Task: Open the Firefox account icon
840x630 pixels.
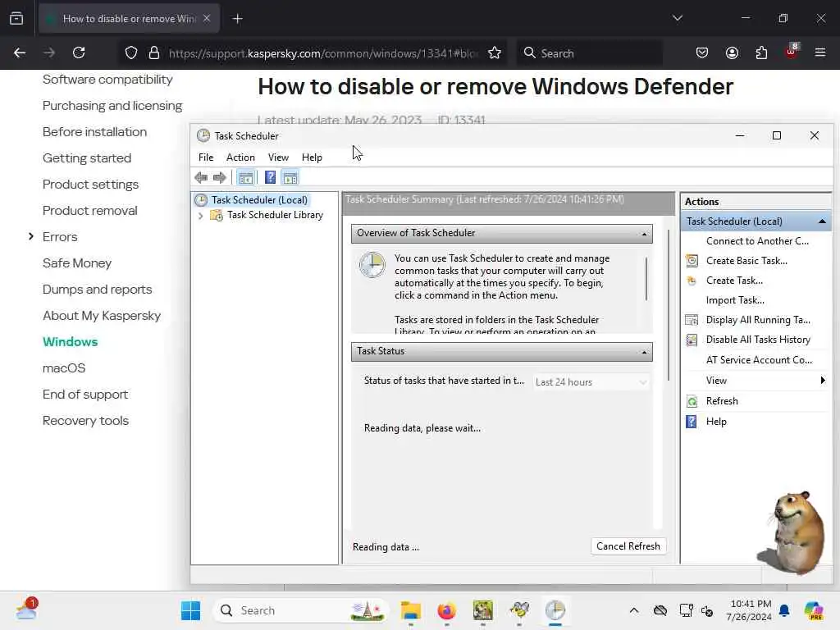Action: (732, 52)
